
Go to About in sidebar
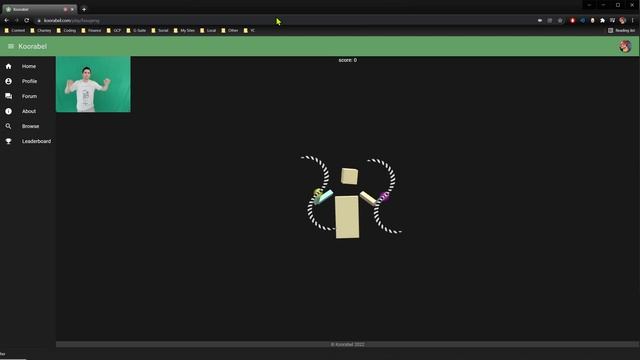coord(28,111)
